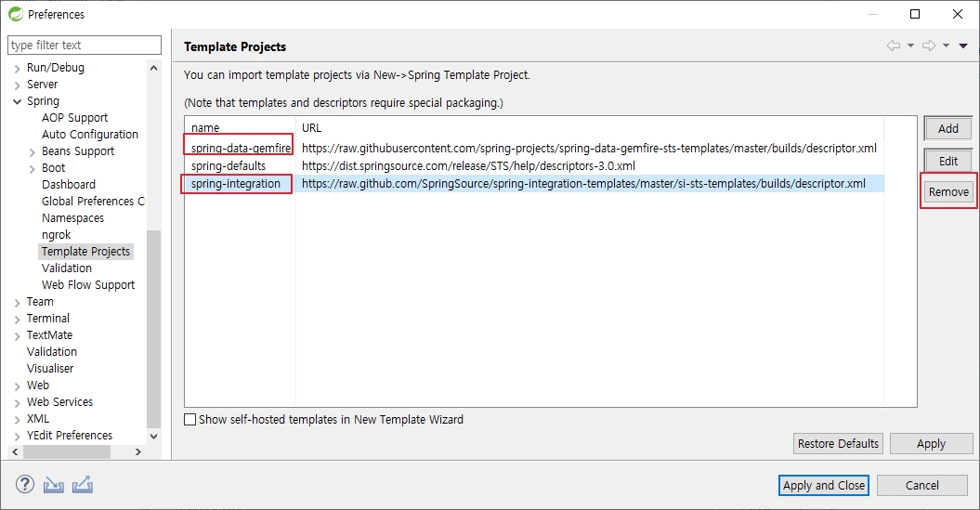Select Web Flow Support item
This screenshot has height=510, width=980.
(x=88, y=285)
